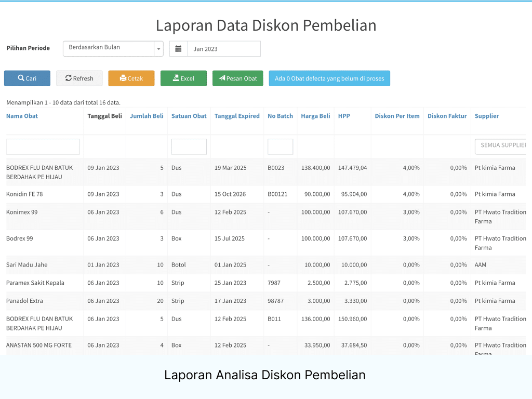Click the expiry date 15 Jul 2025
The width and height of the screenshot is (532, 399).
pyautogui.click(x=229, y=238)
